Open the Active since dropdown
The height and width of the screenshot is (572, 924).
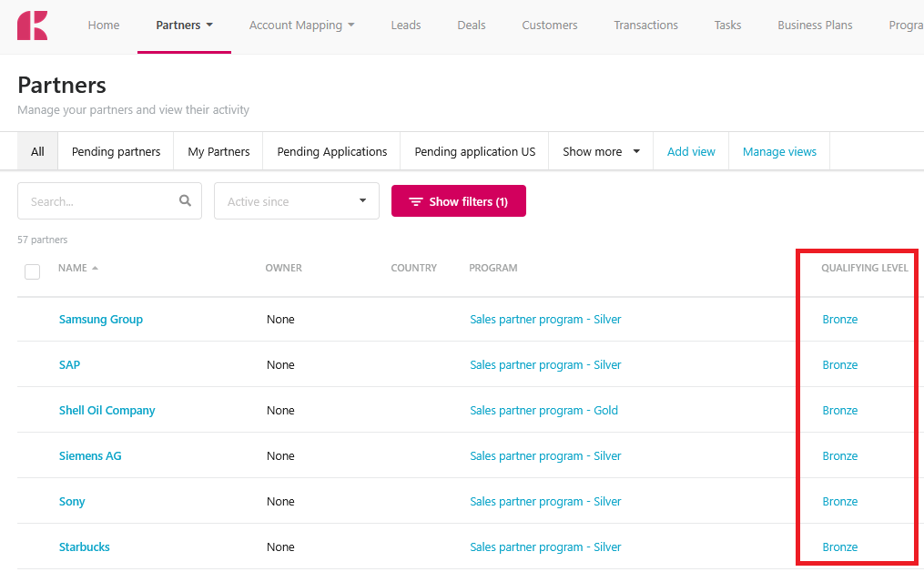pos(297,201)
